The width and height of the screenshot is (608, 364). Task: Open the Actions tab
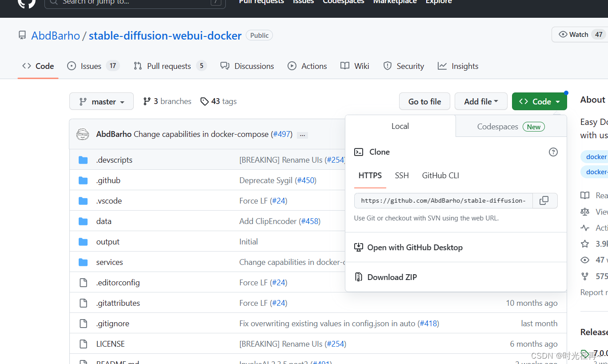pos(307,66)
